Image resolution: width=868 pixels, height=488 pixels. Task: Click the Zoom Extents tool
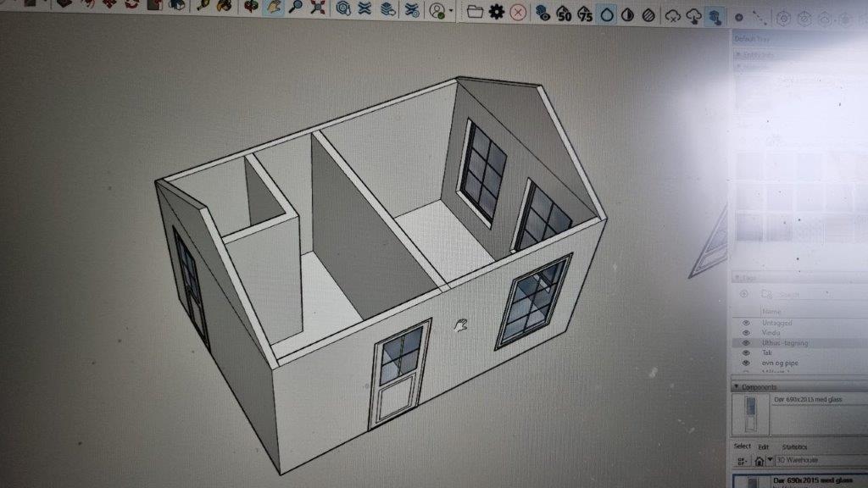click(x=318, y=8)
